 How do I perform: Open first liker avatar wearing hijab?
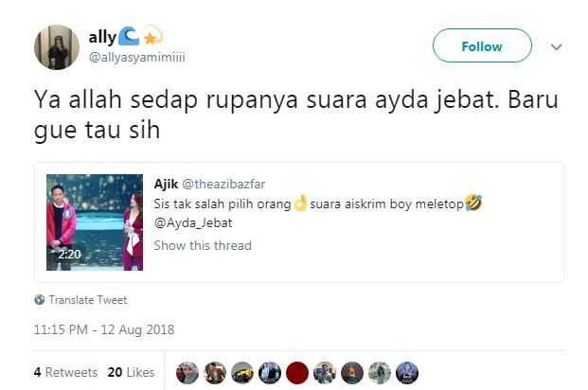187,373
